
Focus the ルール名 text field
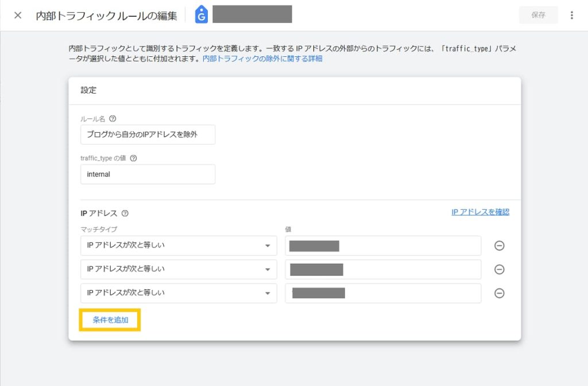(148, 135)
